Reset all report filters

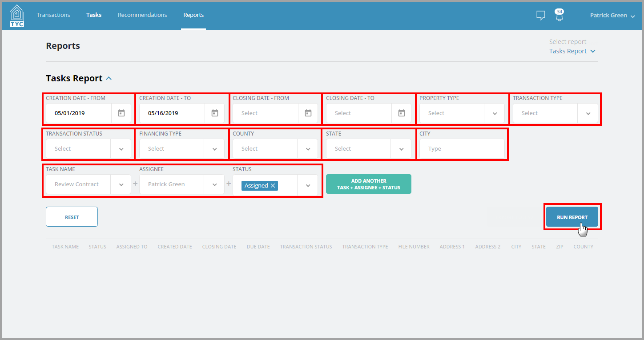[71, 216]
